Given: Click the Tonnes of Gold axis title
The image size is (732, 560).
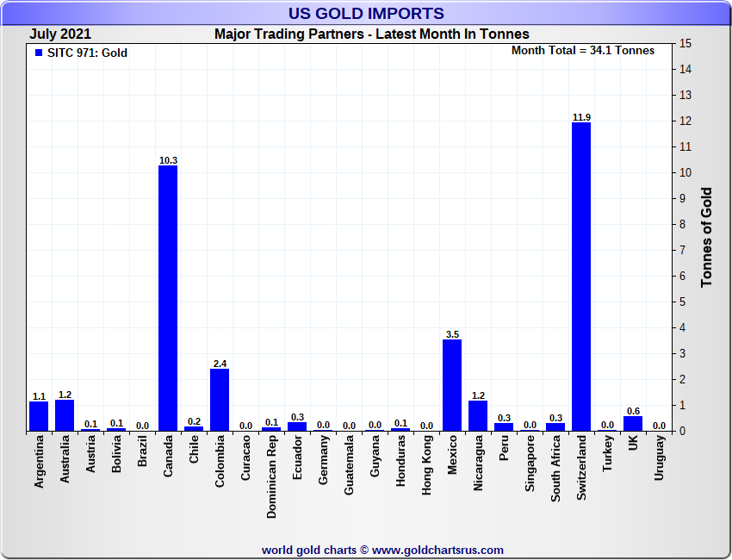Looking at the screenshot, I should (706, 237).
